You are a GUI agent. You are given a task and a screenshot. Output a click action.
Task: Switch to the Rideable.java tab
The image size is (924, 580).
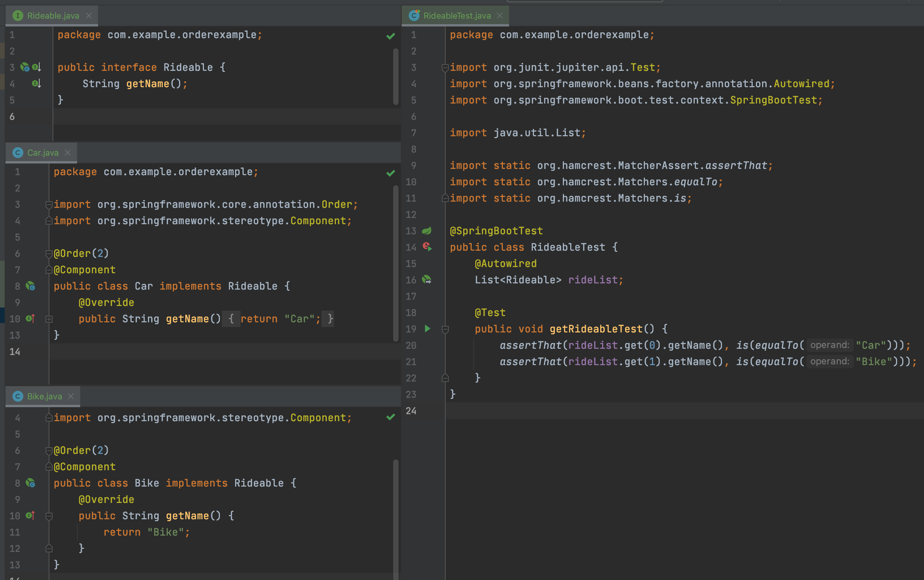53,16
